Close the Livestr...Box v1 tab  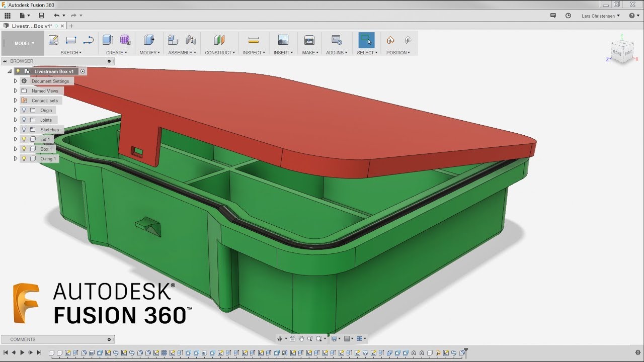tap(62, 26)
